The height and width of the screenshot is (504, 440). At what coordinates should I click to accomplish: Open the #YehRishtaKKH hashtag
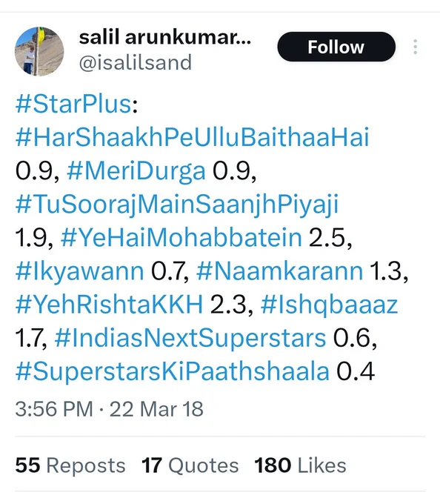109,305
